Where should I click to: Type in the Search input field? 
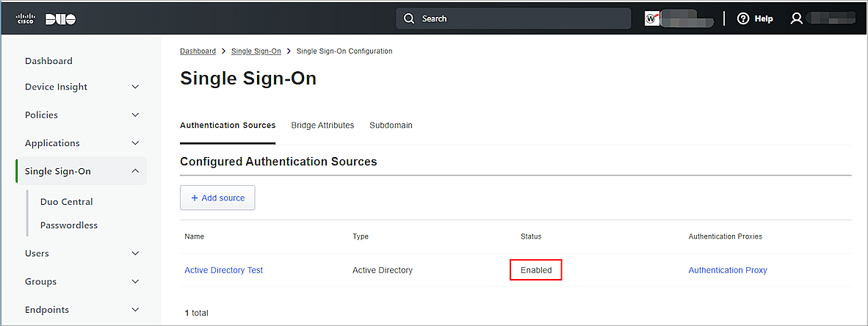pyautogui.click(x=521, y=18)
